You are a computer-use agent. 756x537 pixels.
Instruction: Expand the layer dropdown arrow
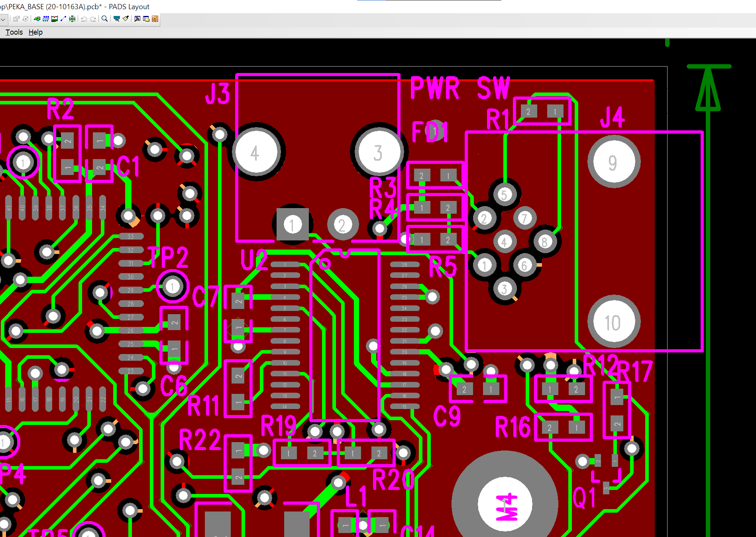coord(3,19)
